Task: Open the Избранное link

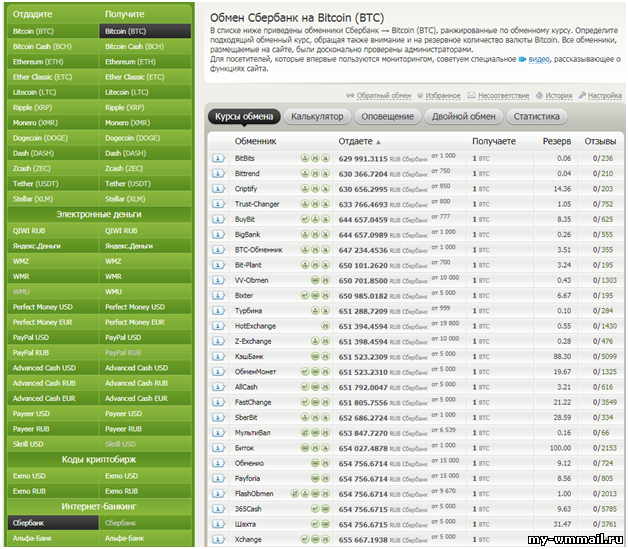Action: tap(443, 96)
